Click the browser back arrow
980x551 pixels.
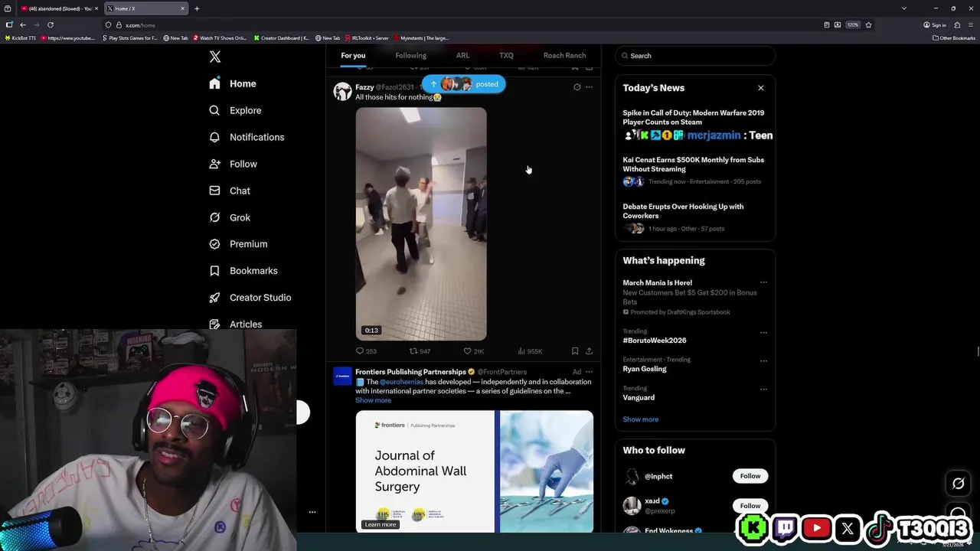(x=22, y=24)
